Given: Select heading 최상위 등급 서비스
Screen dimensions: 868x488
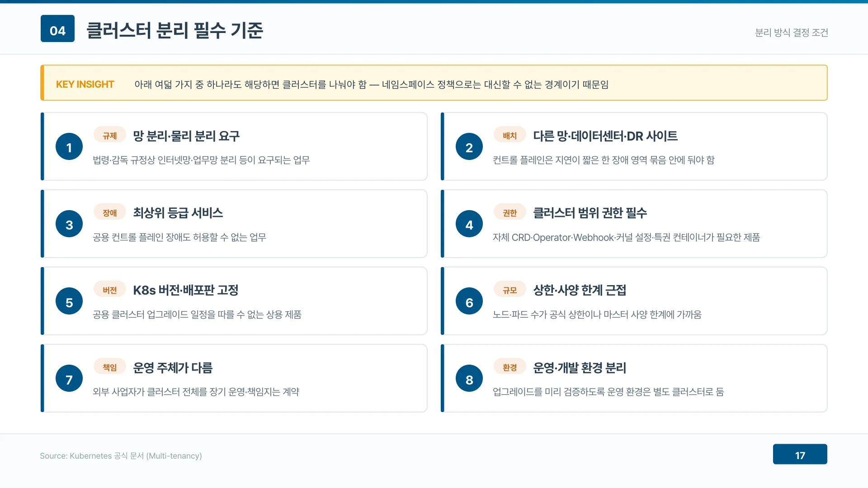Looking at the screenshot, I should [x=178, y=213].
